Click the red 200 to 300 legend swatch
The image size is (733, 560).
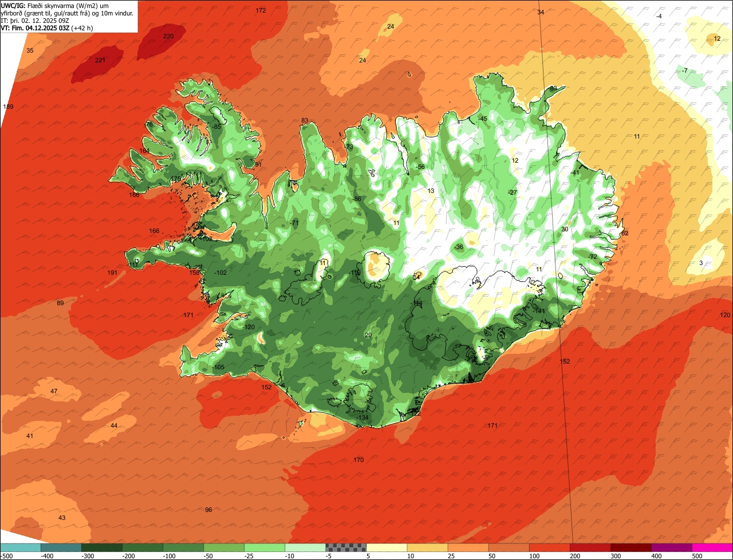[x=590, y=547]
